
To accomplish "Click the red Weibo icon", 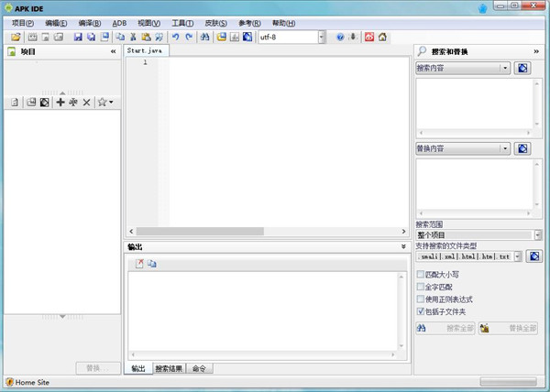I will coord(369,37).
